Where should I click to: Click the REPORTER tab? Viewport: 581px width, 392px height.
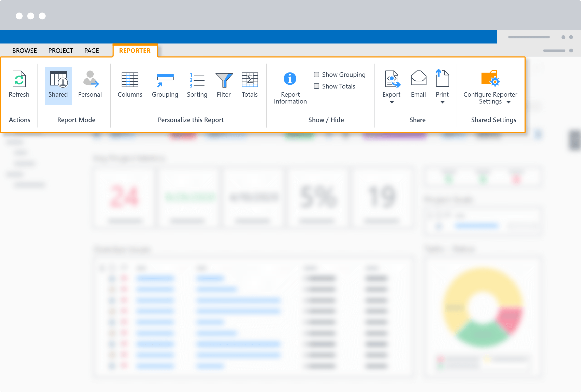[x=135, y=51]
